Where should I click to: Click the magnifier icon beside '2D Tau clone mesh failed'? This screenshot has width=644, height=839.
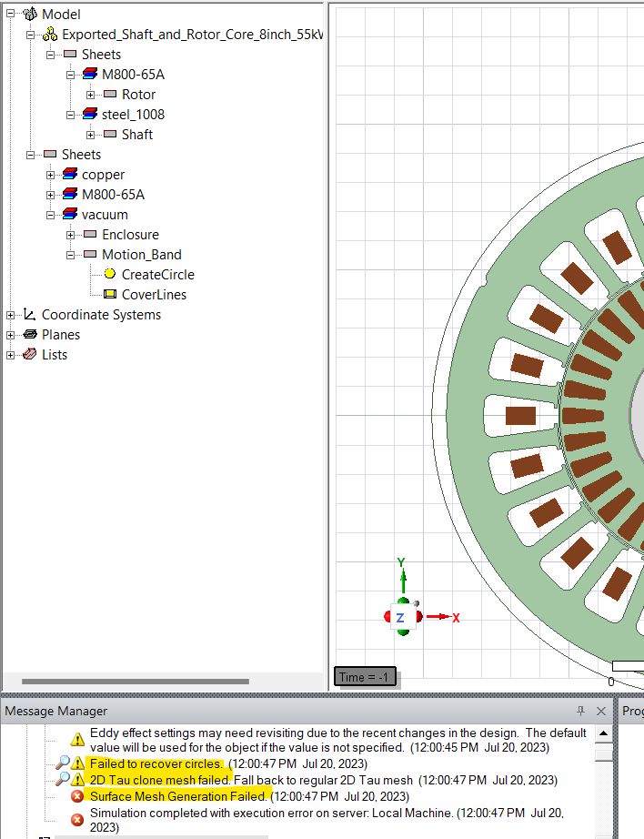63,779
